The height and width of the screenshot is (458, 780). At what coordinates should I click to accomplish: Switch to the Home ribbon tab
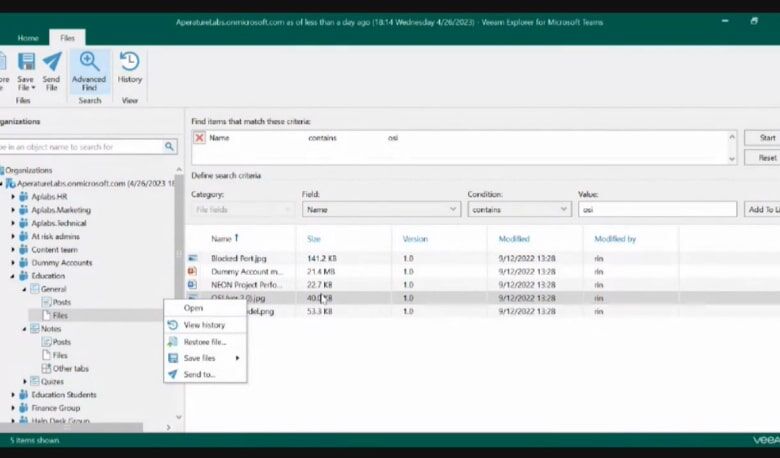pos(28,38)
